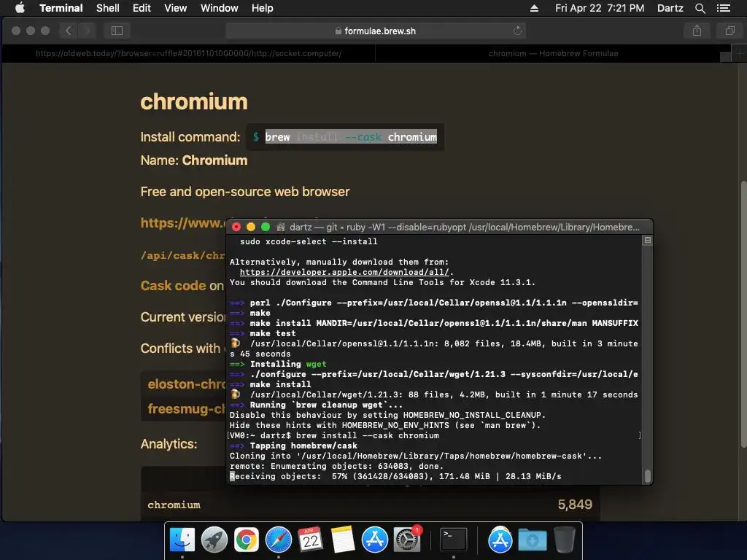Screen dimensions: 747x560
Task: Switch to the oldweb.today tab
Action: pos(189,53)
